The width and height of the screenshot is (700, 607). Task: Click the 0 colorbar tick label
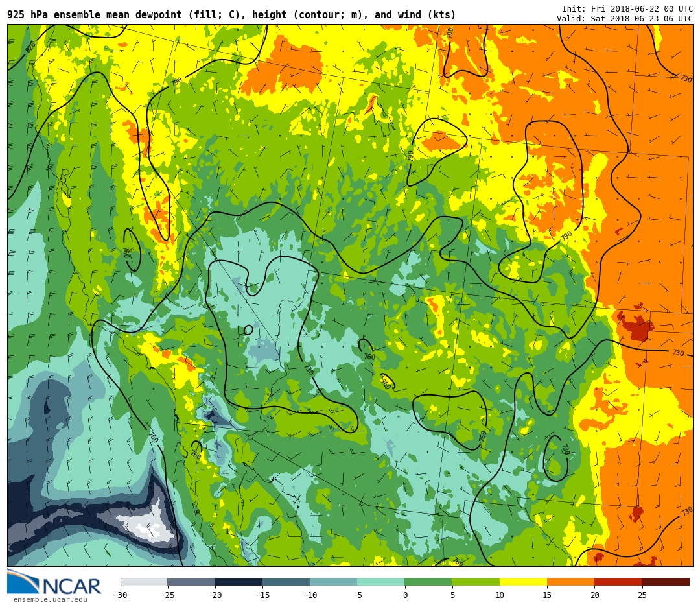click(405, 595)
